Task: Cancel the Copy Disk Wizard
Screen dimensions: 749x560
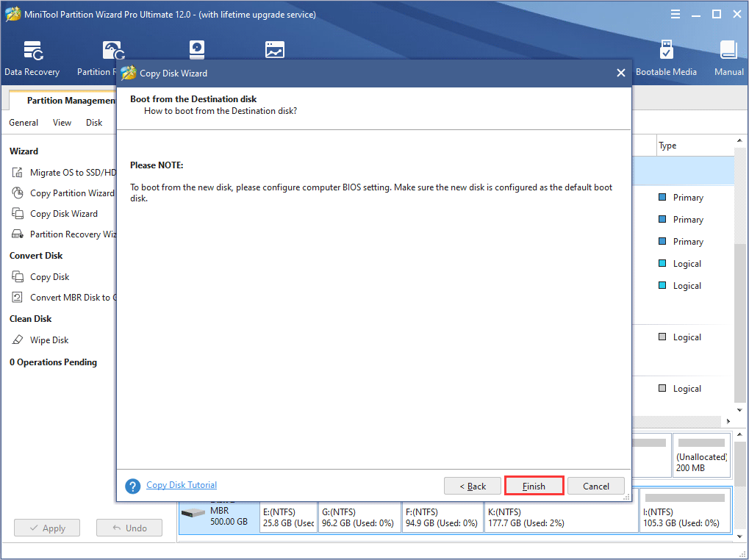Action: [595, 486]
